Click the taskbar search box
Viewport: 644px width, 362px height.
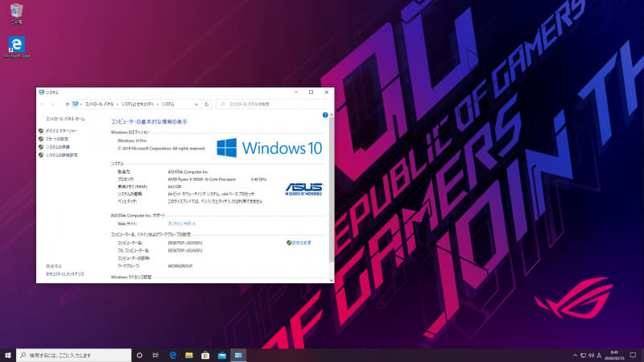point(74,355)
